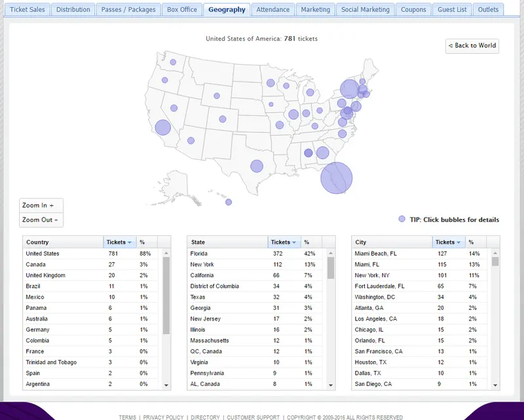Click the California bubble on the map

162,127
